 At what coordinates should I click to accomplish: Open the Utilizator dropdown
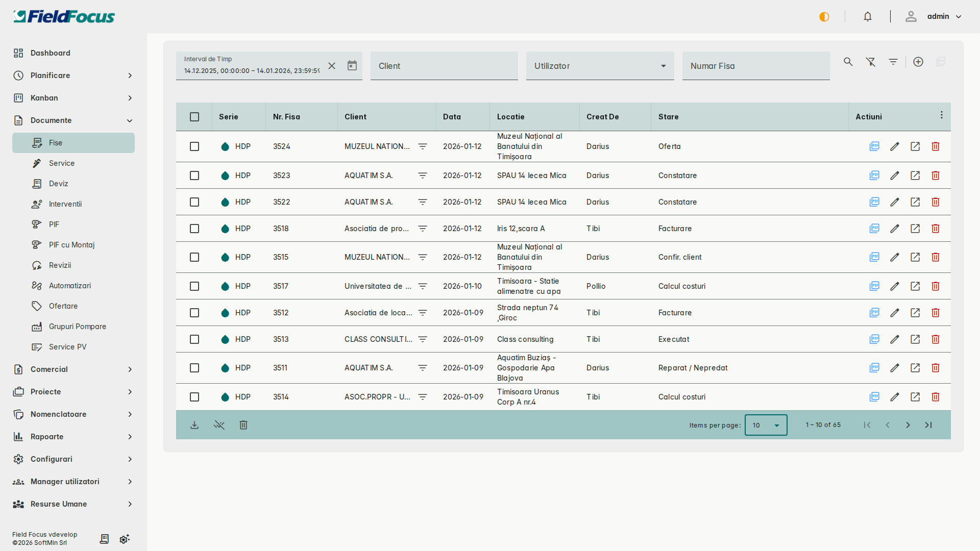click(600, 66)
